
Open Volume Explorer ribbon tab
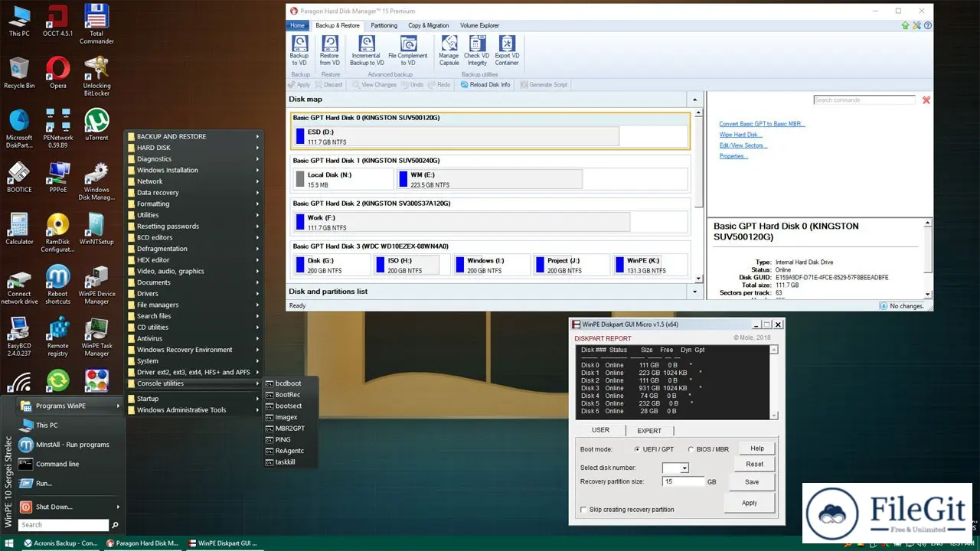(479, 25)
